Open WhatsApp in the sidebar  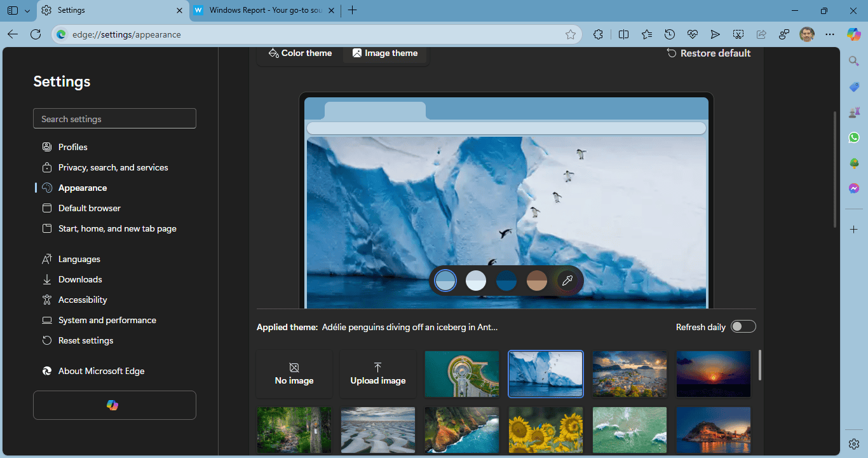[854, 137]
